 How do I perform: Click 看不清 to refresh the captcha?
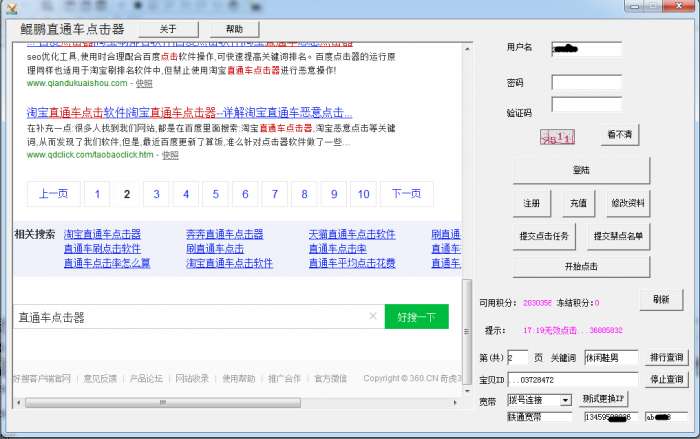coord(620,134)
